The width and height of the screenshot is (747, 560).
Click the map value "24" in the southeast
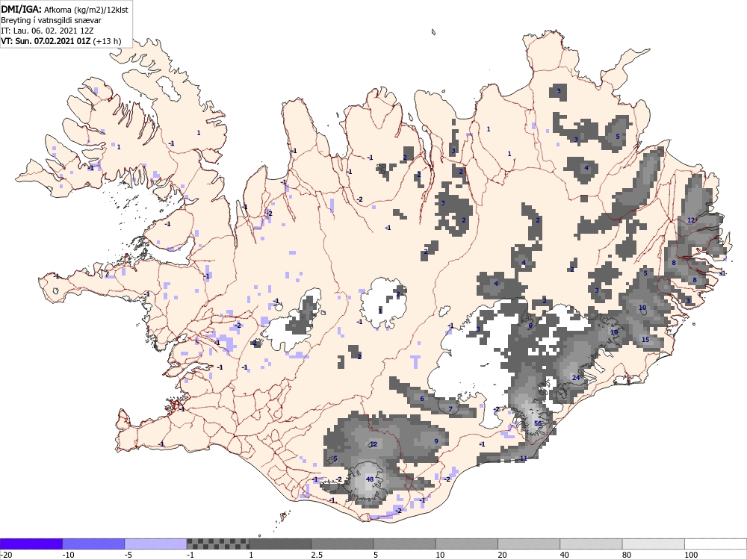(x=576, y=378)
